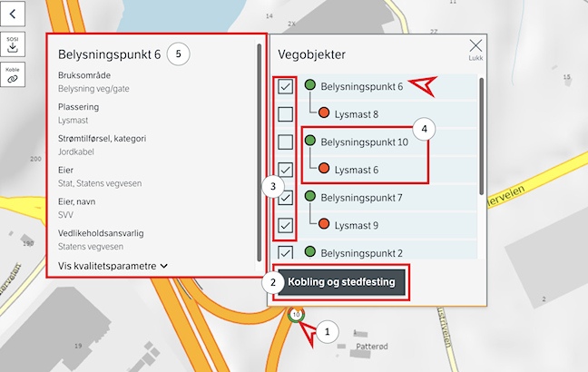588x372 pixels.
Task: Select Belysningspunkt 10 in object list
Action: [x=364, y=142]
